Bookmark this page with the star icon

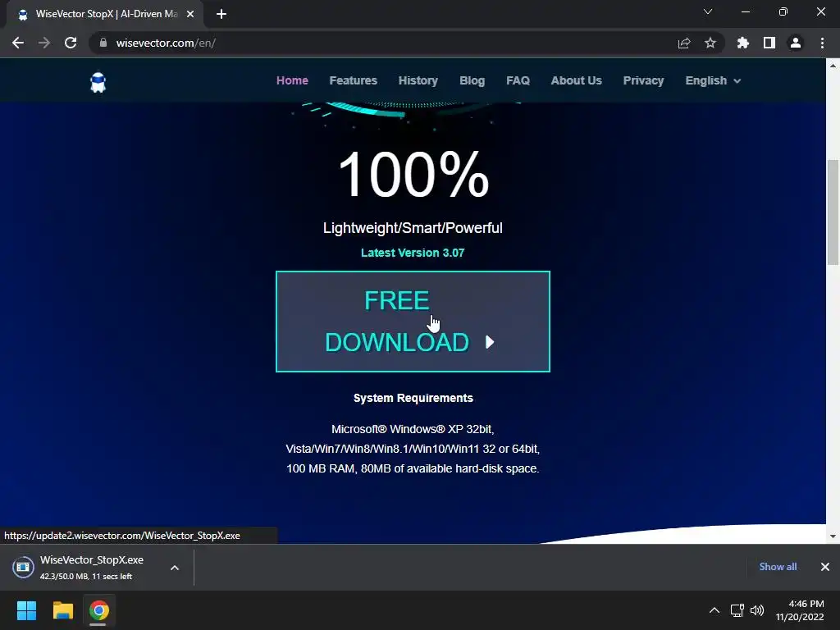710,43
